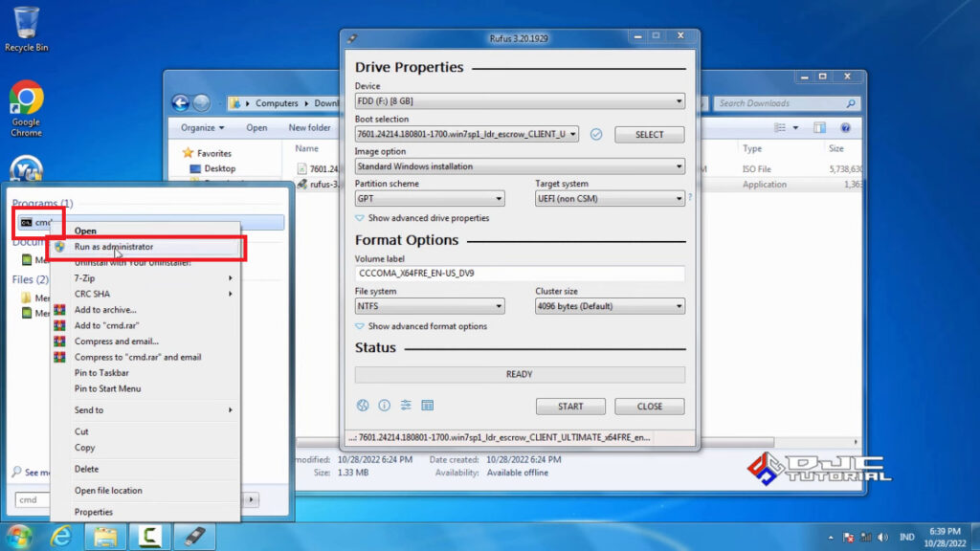Screen dimensions: 980x551
Task: Select Run as administrator from context menu
Action: click(x=114, y=245)
